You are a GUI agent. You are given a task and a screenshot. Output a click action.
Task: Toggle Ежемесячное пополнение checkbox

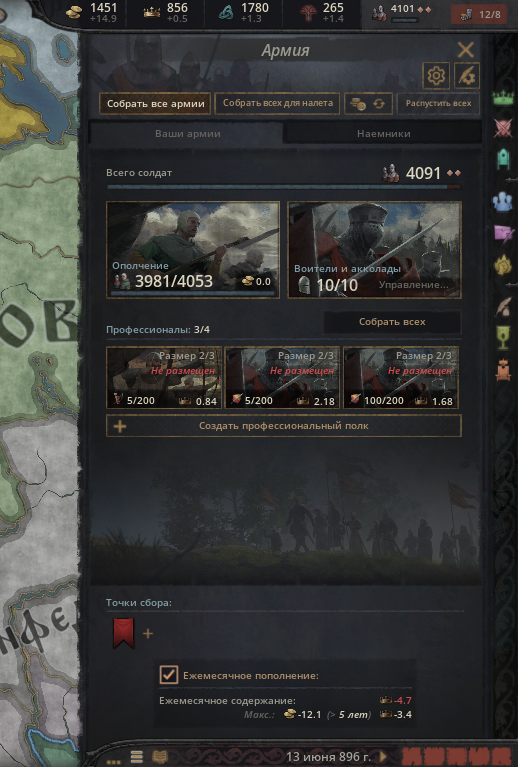click(169, 675)
